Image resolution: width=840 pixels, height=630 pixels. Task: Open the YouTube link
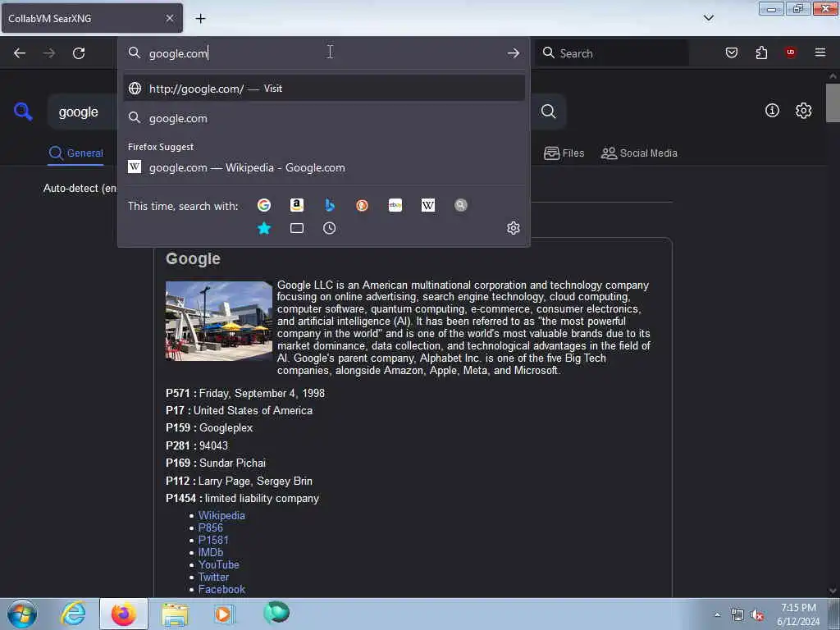pos(218,564)
